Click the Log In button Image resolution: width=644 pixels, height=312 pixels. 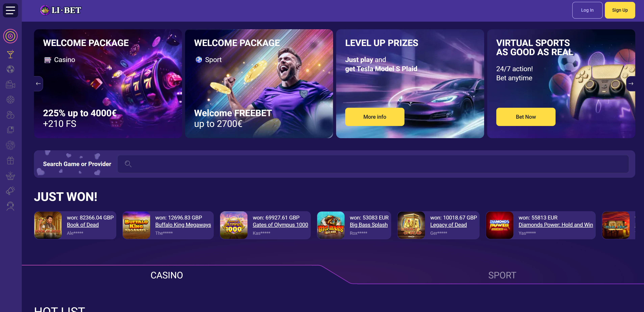[x=587, y=10]
